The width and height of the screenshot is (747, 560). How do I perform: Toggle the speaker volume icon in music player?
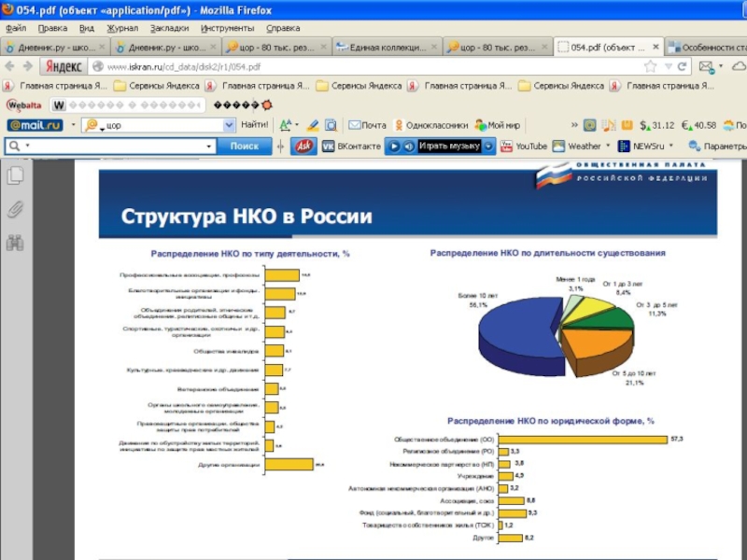(x=409, y=147)
